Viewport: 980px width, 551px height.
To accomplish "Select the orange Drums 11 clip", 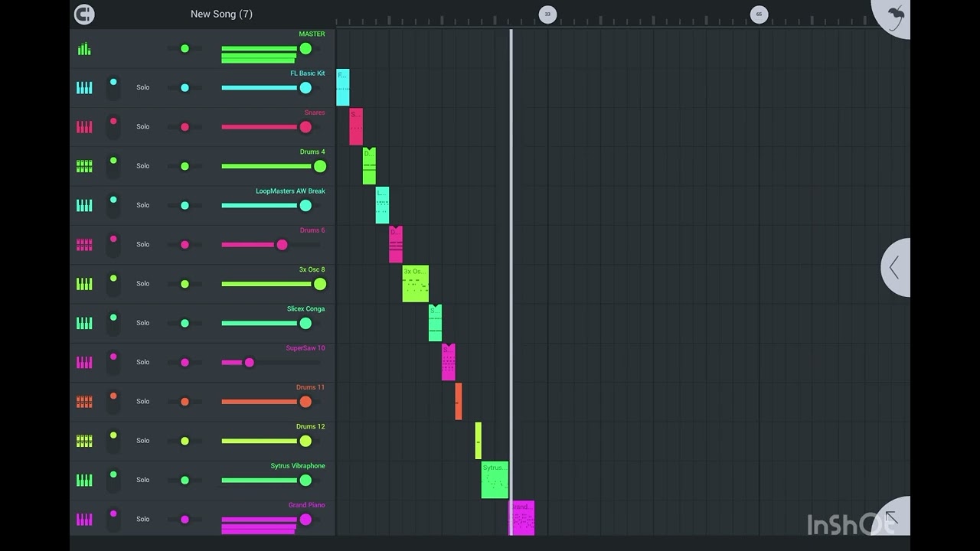I will click(x=459, y=401).
